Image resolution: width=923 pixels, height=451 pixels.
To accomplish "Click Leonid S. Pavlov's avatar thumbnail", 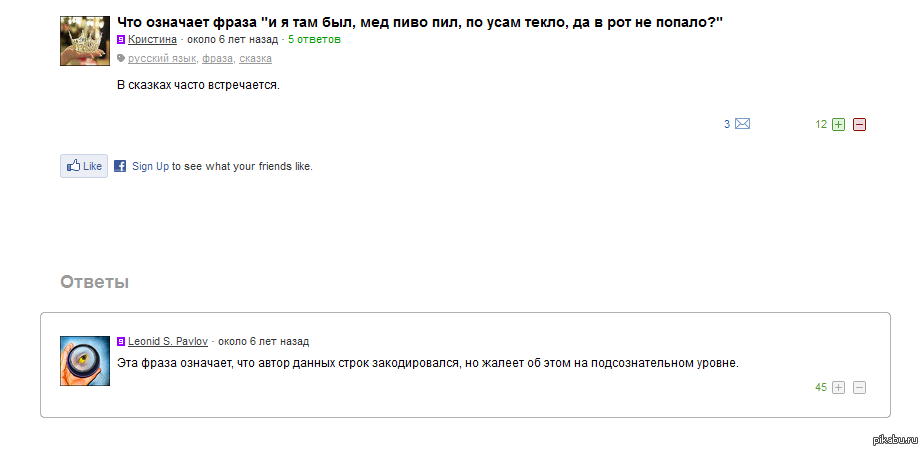I will point(85,361).
